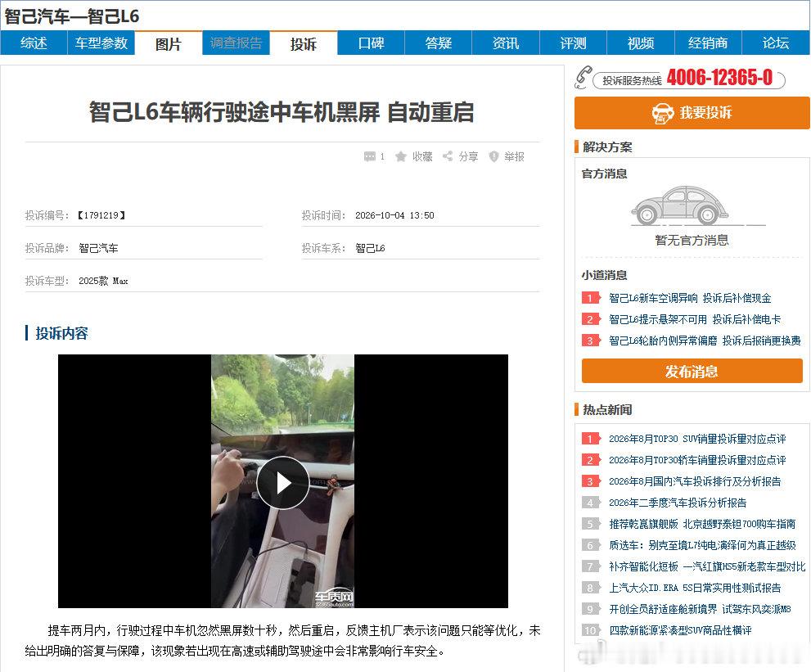Click the share icon

point(448,156)
